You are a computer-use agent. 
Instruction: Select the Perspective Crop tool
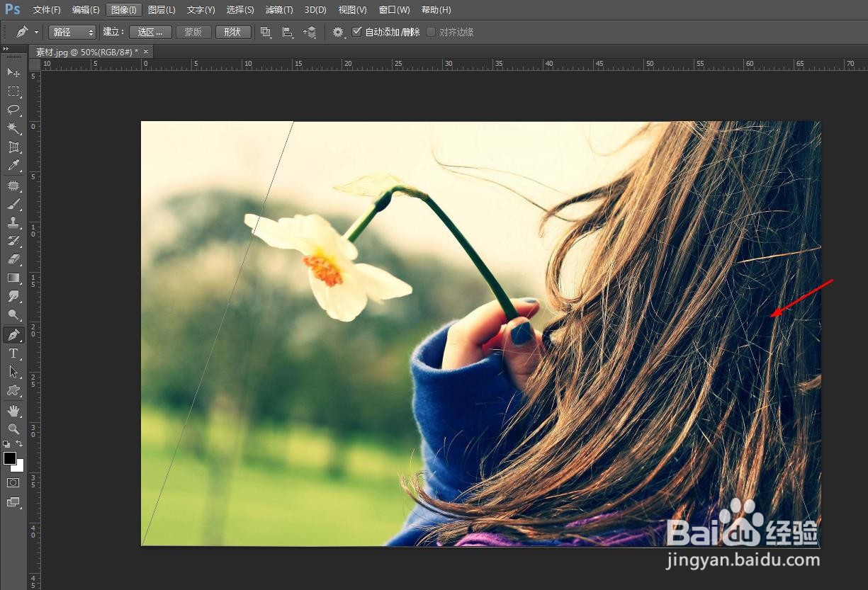click(x=13, y=147)
